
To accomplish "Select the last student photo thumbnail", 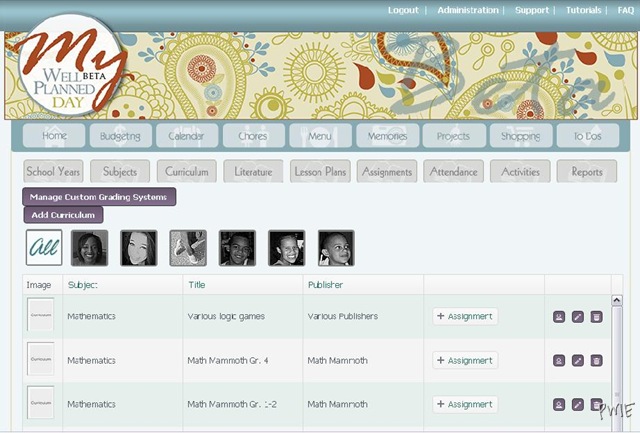I will pos(336,248).
